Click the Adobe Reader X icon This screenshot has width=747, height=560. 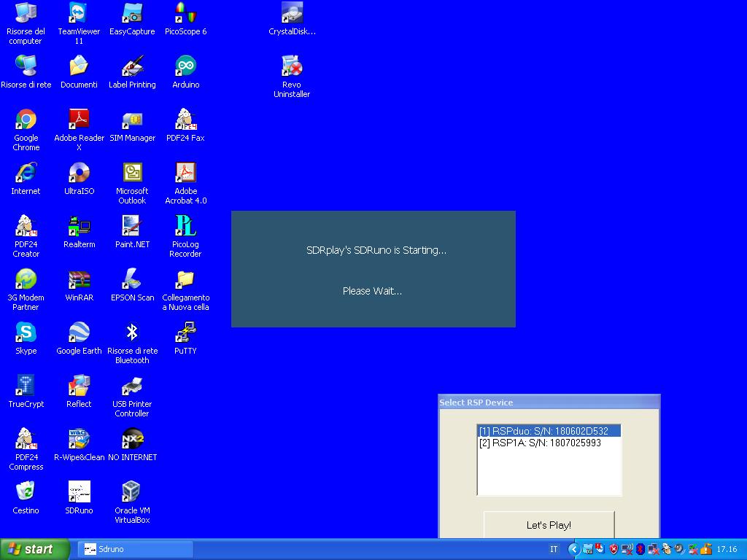pyautogui.click(x=79, y=120)
